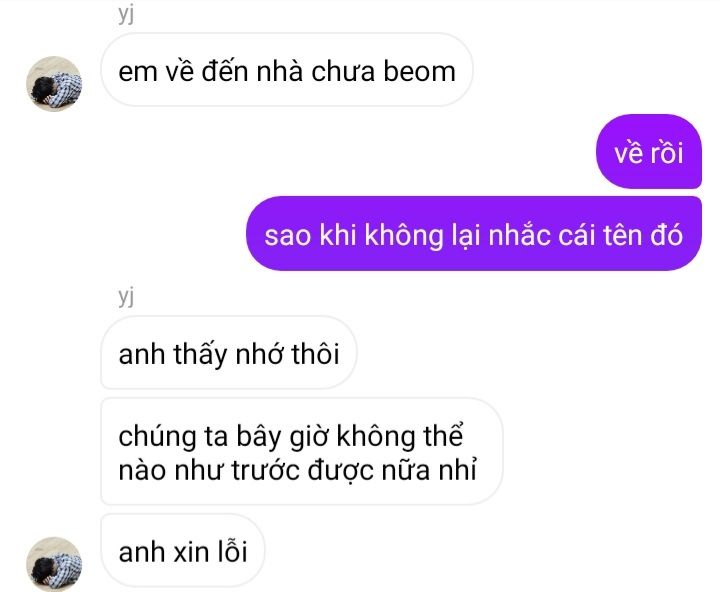
Task: Tap the purple "về rồi" sent bubble
Action: pyautogui.click(x=648, y=152)
